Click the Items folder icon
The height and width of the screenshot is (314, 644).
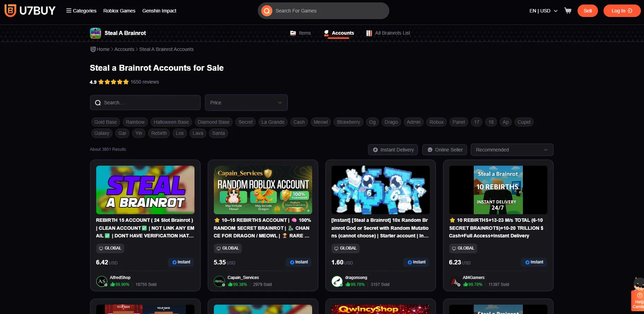tap(293, 33)
